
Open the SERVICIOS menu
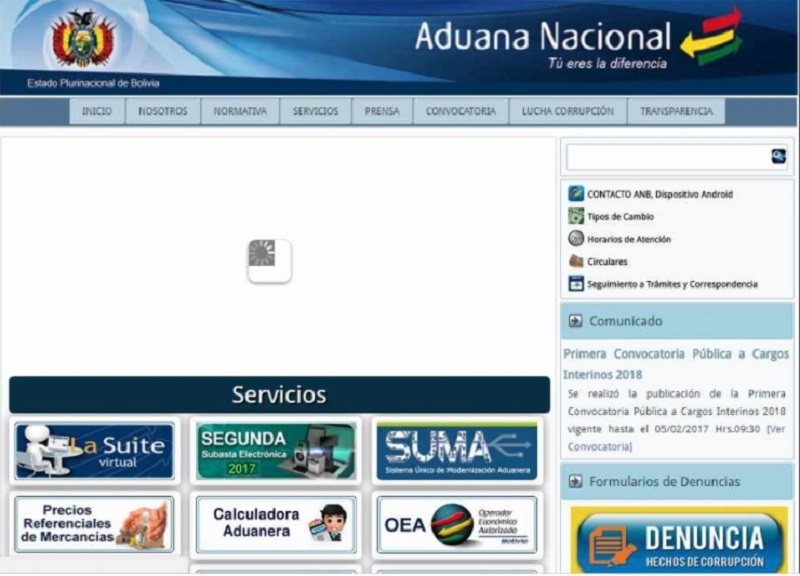315,111
